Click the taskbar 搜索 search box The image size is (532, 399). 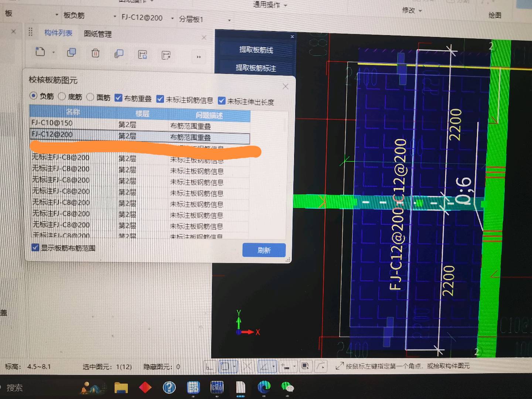[15, 388]
